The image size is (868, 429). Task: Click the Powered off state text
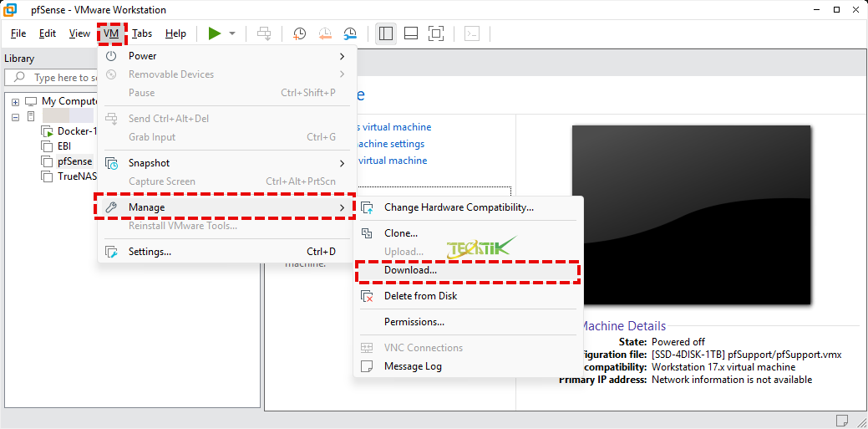click(x=678, y=341)
